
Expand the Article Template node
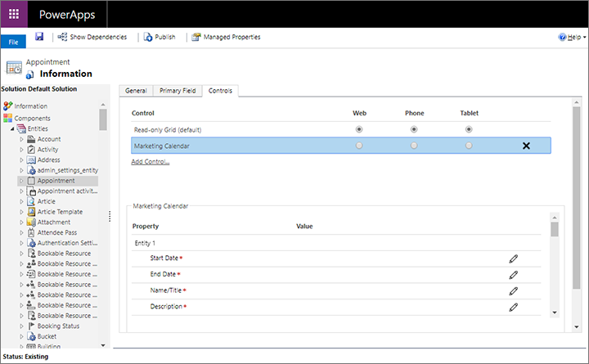coord(21,212)
